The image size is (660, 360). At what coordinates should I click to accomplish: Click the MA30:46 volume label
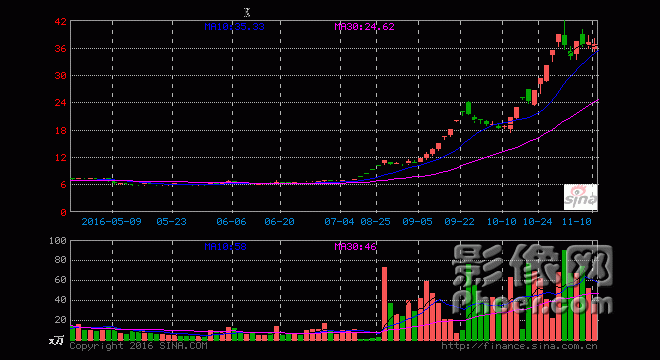point(355,247)
